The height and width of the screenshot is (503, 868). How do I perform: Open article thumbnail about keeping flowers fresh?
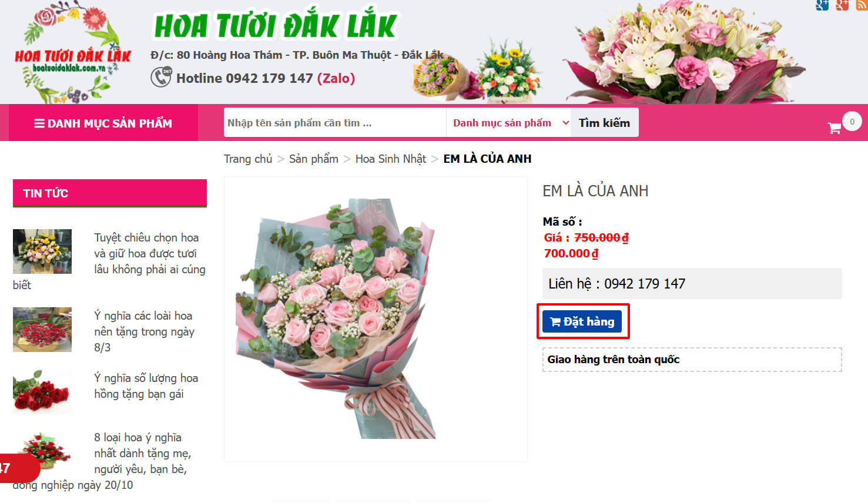(42, 251)
